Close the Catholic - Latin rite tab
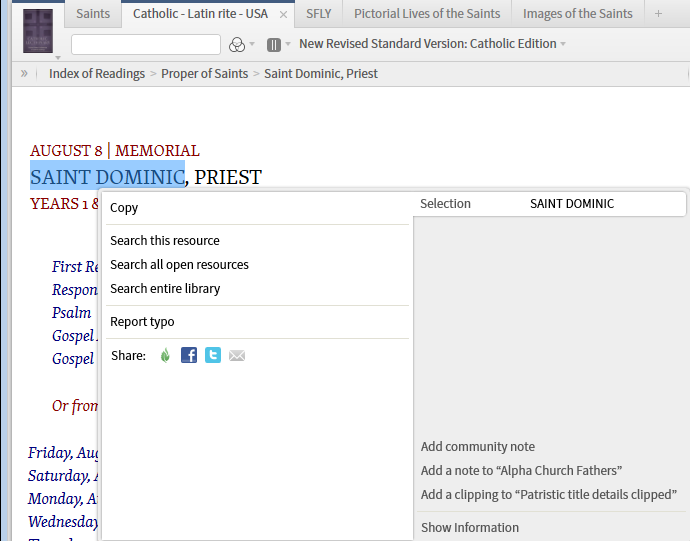 (284, 14)
